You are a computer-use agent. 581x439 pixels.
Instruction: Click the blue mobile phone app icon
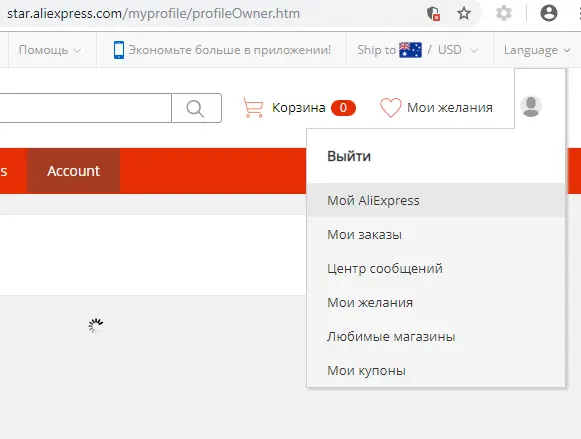tap(119, 50)
